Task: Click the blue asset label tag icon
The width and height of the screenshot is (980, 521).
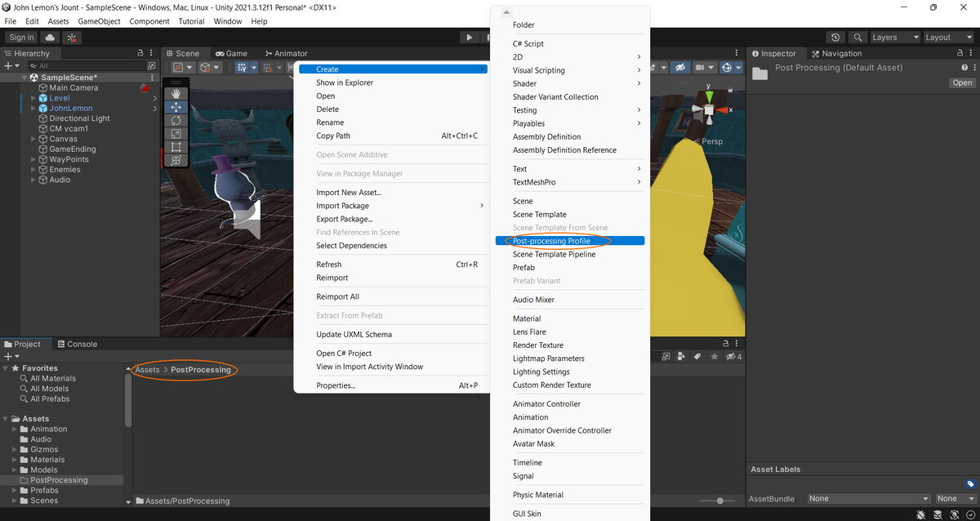Action: 970,484
